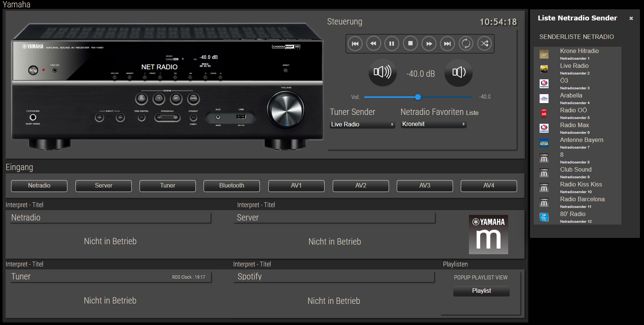The image size is (644, 325).
Task: Skip to previous track in Steuerung controls
Action: [x=355, y=44]
